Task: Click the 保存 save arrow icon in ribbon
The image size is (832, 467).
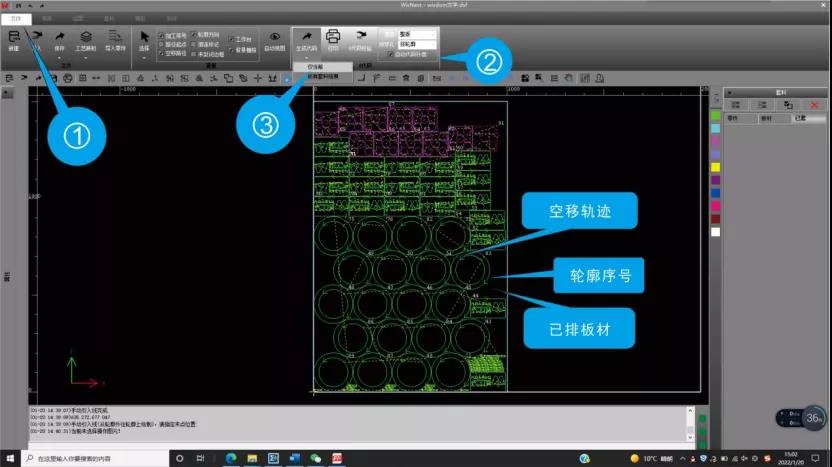Action: pyautogui.click(x=59, y=36)
